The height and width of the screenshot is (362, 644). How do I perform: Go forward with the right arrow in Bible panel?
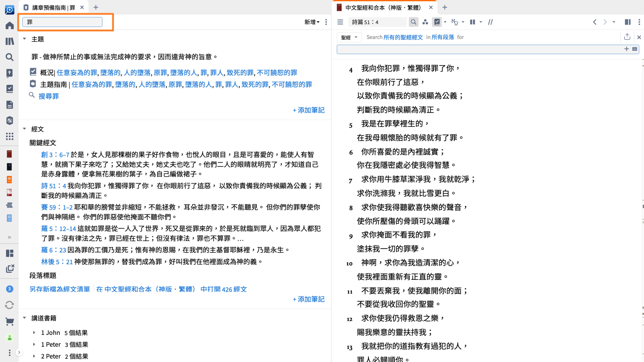[x=605, y=22]
